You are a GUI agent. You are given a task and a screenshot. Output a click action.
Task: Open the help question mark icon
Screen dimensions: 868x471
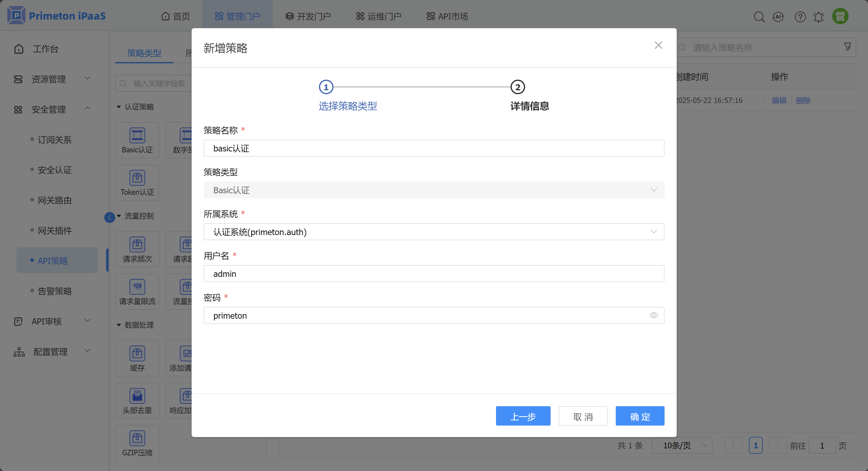tap(800, 16)
